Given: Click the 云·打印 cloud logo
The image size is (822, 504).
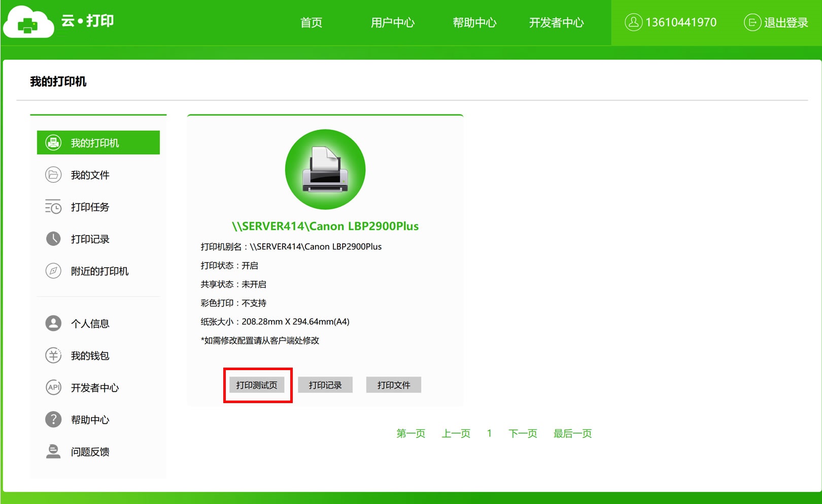Looking at the screenshot, I should [x=29, y=21].
